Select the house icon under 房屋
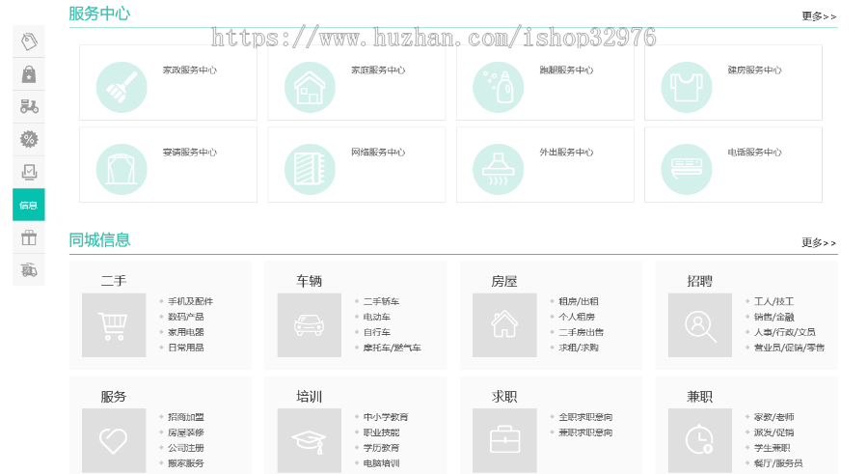The image size is (868, 474). click(504, 325)
